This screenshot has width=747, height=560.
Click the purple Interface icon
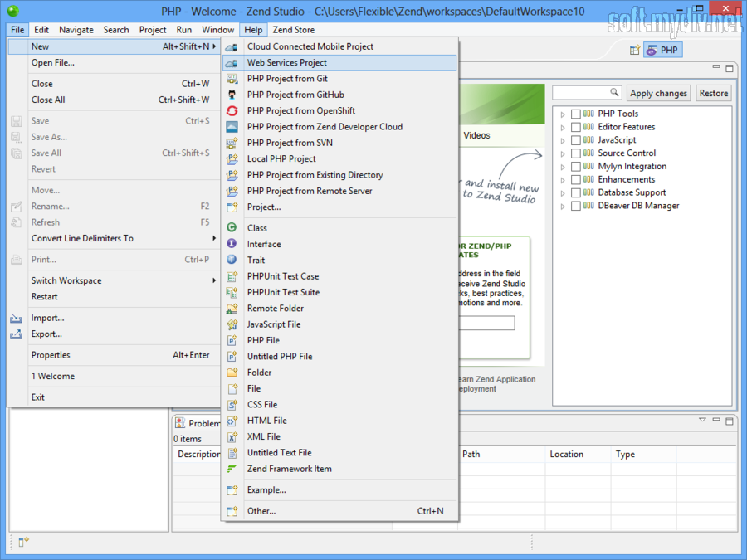[x=232, y=244]
